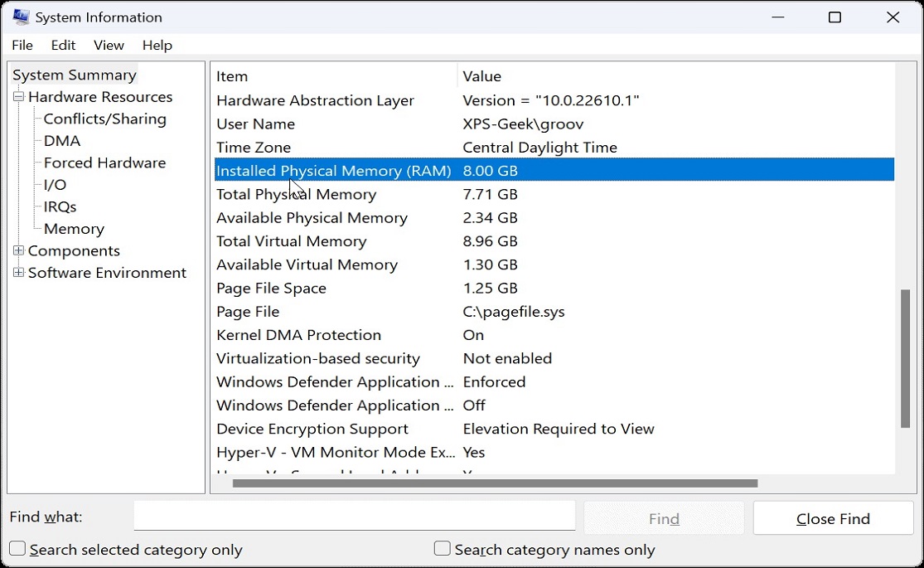
Task: Click the Central Daylight Time value
Action: (x=539, y=147)
